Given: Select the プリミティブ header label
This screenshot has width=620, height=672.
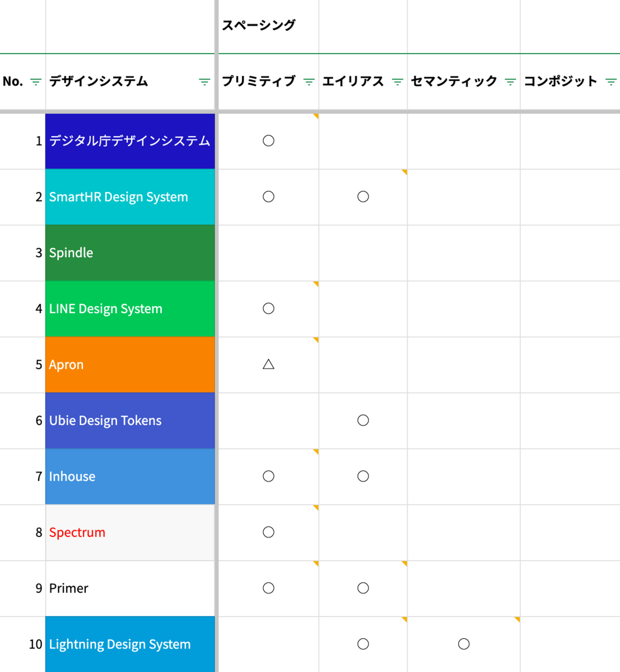Looking at the screenshot, I should pyautogui.click(x=259, y=82).
